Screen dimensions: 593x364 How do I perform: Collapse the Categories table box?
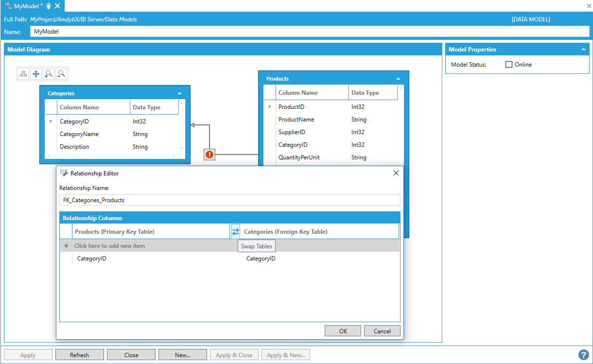click(x=179, y=93)
